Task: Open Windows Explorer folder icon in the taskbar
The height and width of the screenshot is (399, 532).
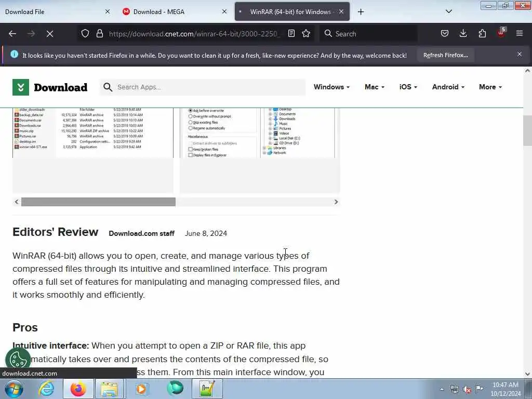Action: (x=109, y=389)
